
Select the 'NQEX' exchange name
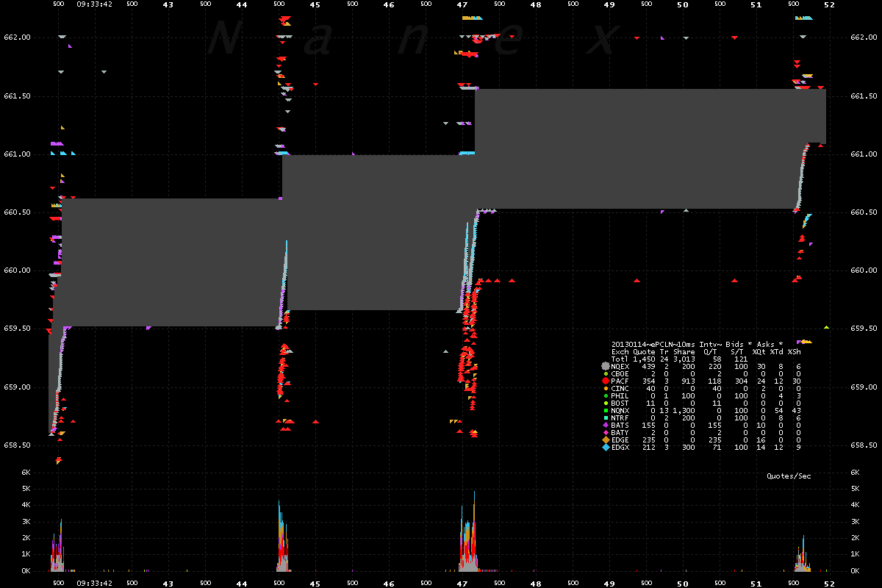pyautogui.click(x=620, y=366)
